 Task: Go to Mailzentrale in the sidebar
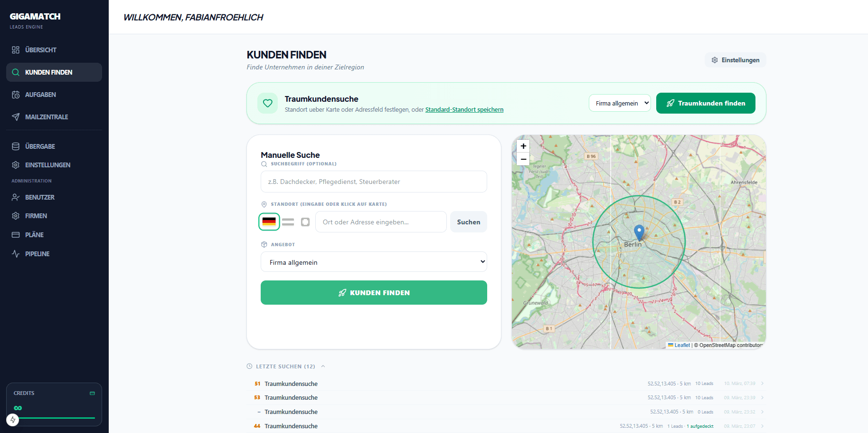click(x=47, y=117)
